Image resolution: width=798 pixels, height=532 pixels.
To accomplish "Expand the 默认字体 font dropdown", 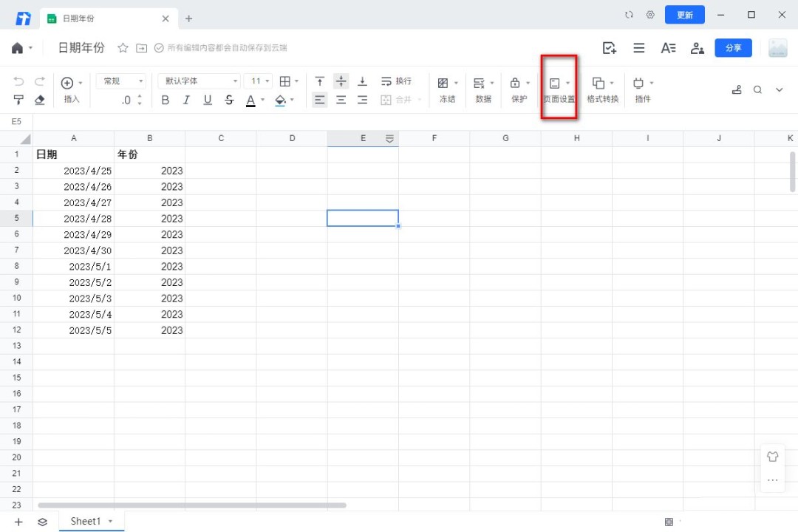I will pyautogui.click(x=199, y=81).
